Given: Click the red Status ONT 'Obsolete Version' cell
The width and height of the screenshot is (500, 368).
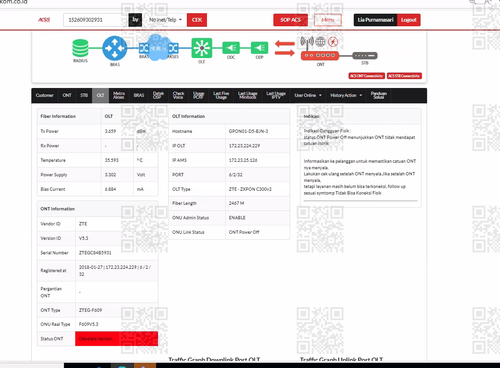Looking at the screenshot, I should pos(116,339).
